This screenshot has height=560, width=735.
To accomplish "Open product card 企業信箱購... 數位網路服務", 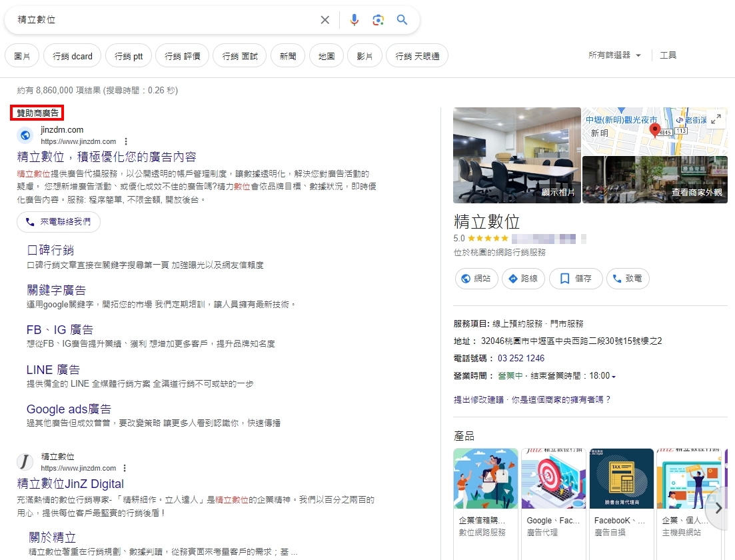I will coord(486,503).
